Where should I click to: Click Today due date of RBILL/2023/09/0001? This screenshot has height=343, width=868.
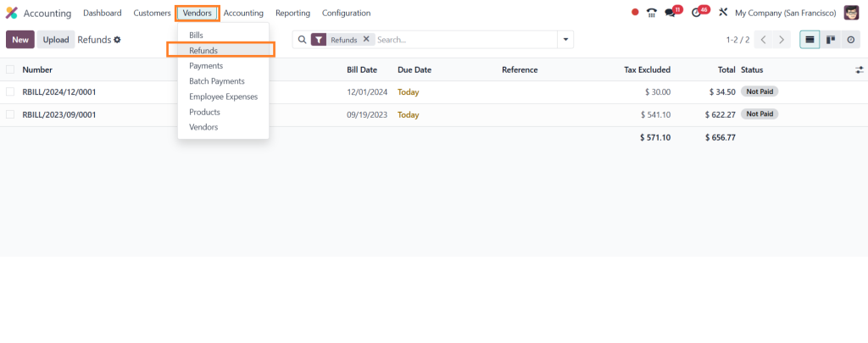[408, 115]
